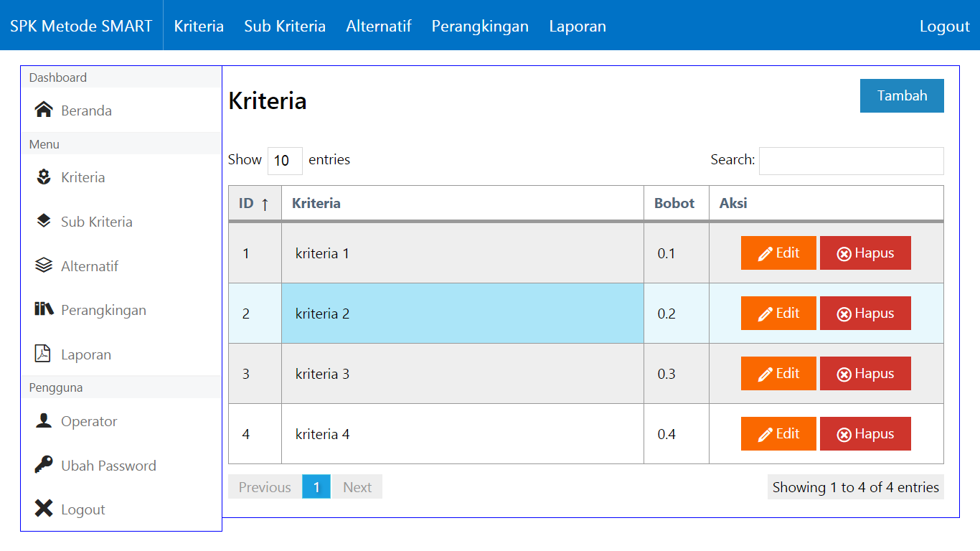Click the delete circle icon for kriteria 1
Image resolution: width=980 pixels, height=551 pixels.
pos(844,254)
